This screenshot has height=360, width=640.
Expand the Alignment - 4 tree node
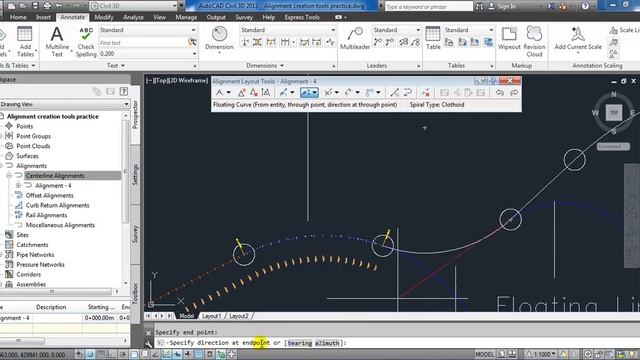pyautogui.click(x=18, y=186)
